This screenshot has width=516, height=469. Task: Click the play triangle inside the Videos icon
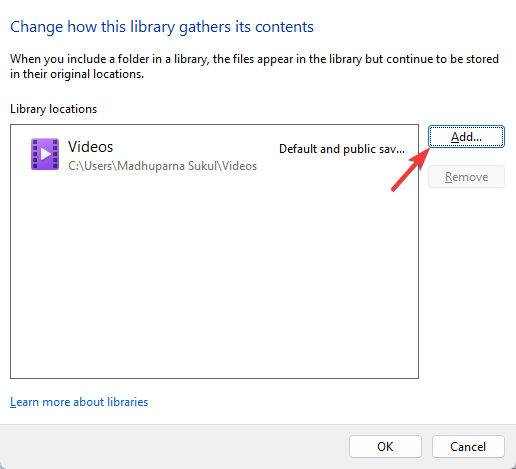click(x=45, y=154)
